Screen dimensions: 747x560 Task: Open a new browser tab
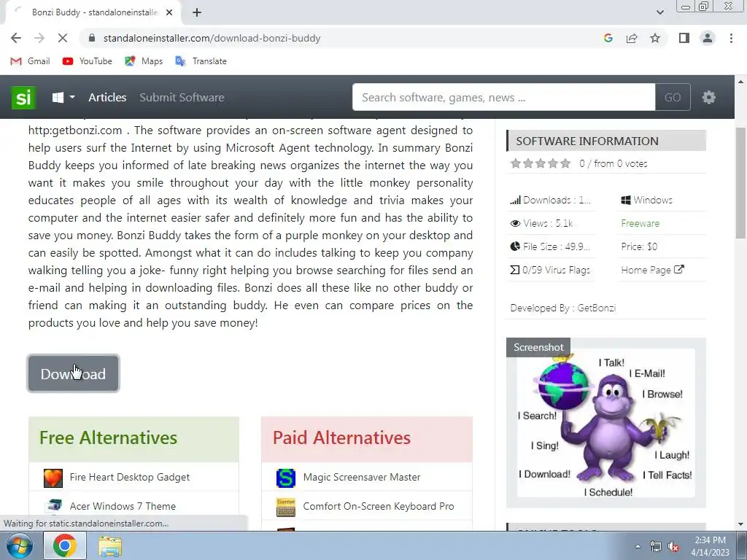tap(197, 12)
